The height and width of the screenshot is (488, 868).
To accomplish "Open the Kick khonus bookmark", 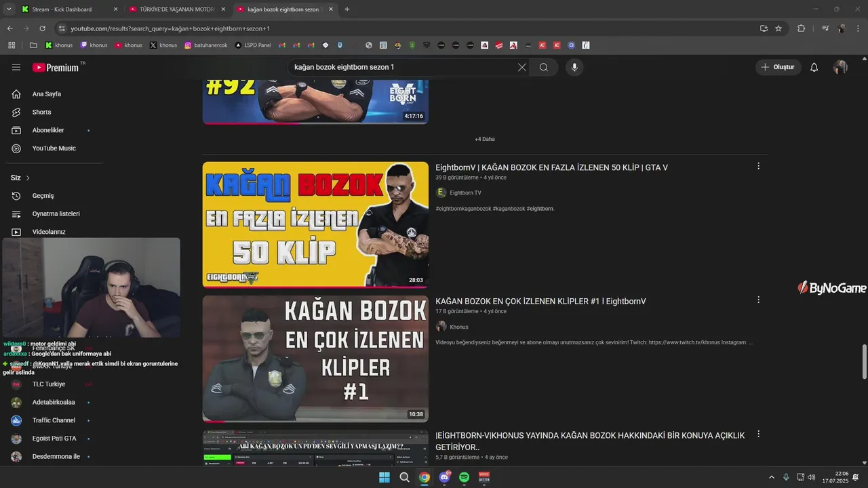I will (x=59, y=45).
